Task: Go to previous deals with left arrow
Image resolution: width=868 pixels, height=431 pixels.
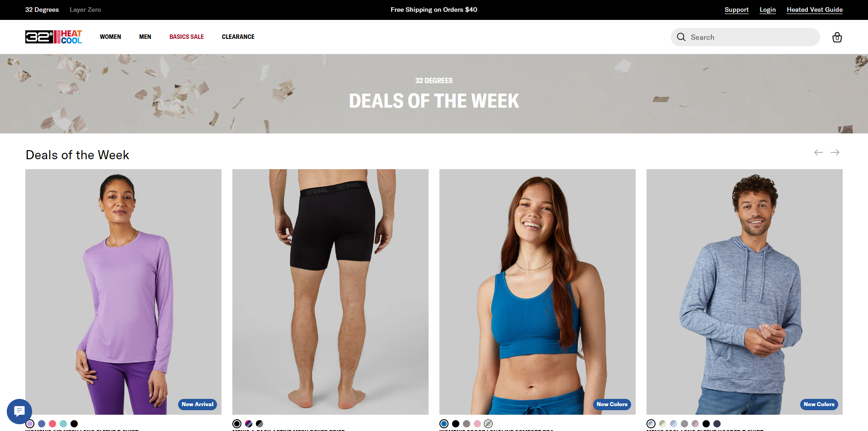Action: click(x=818, y=153)
